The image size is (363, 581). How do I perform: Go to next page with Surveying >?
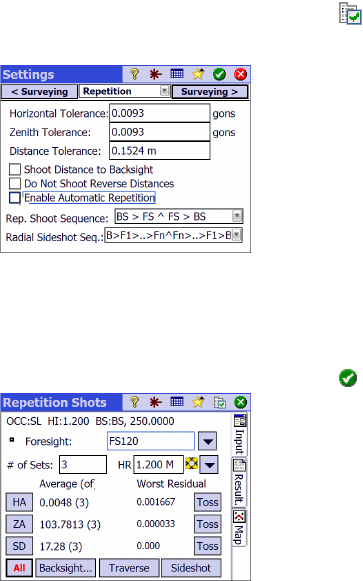[210, 92]
